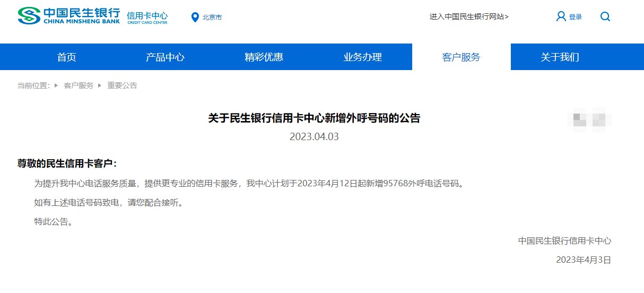
Task: Click the greeting 尊敬的民生信用卡客户
Action: click(x=67, y=163)
